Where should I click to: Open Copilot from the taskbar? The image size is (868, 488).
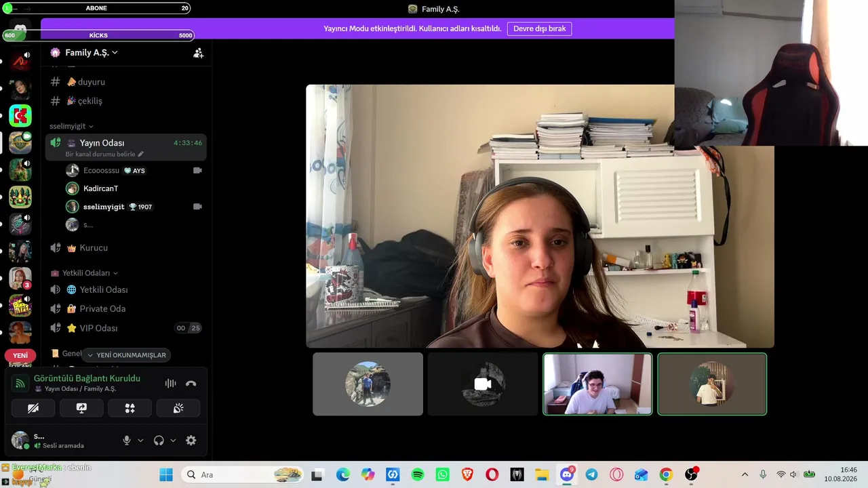tap(368, 475)
